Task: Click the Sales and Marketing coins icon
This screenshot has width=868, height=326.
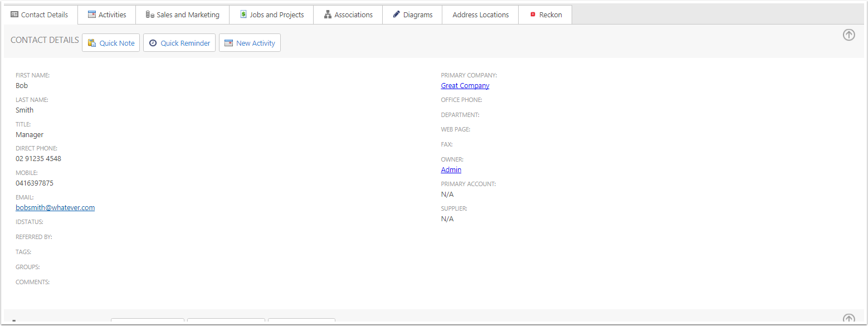Action: (149, 14)
